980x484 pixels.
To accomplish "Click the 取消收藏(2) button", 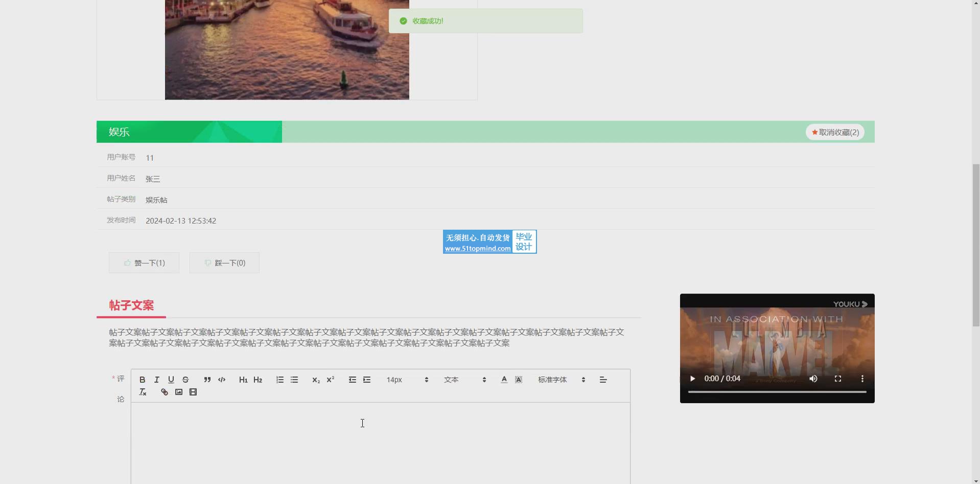I will coord(835,132).
